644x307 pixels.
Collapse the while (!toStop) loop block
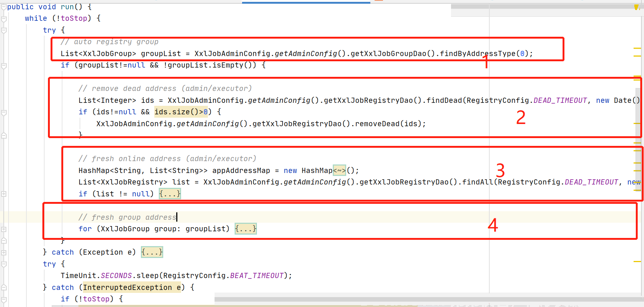coord(4,19)
